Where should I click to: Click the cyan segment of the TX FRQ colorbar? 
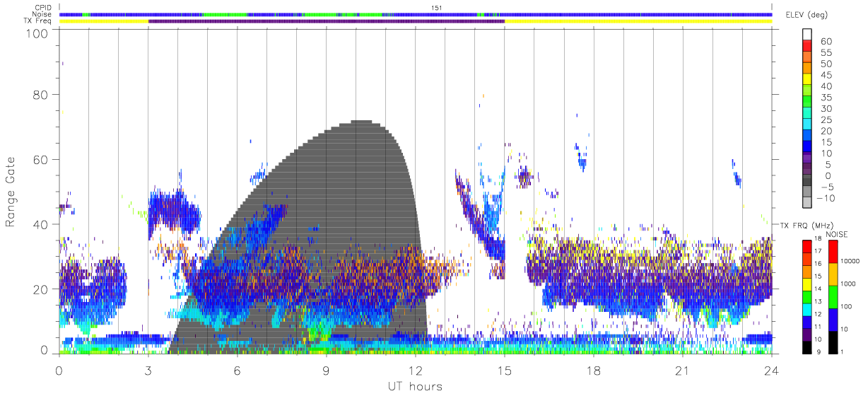[x=807, y=309]
